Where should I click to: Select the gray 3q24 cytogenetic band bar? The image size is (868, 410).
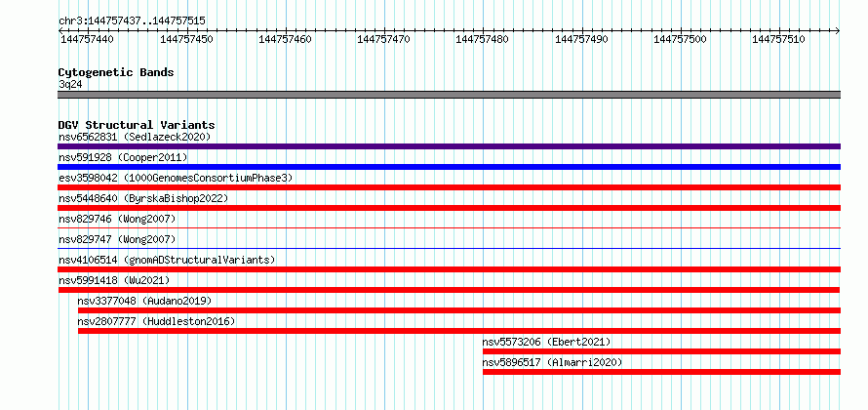449,95
